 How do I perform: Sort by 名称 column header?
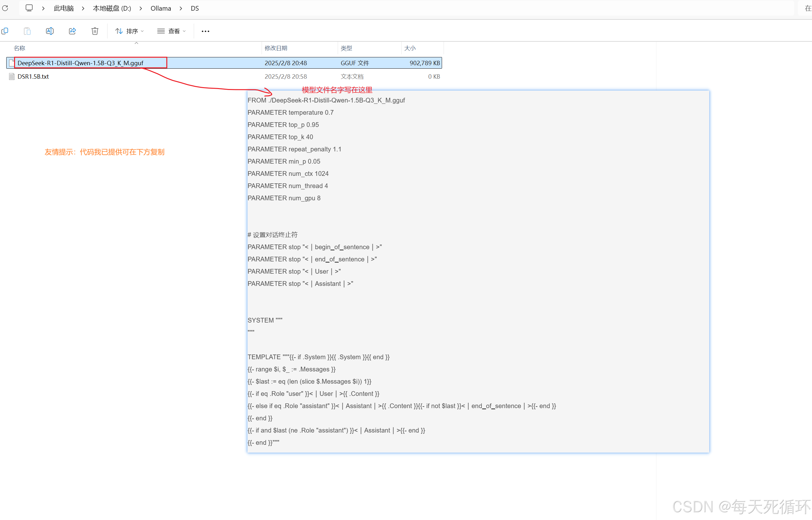(x=19, y=48)
